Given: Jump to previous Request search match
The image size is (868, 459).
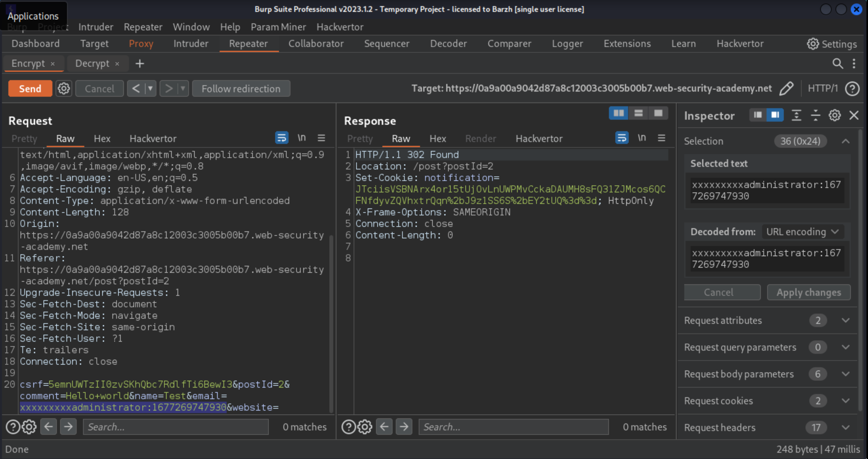Looking at the screenshot, I should (49, 427).
